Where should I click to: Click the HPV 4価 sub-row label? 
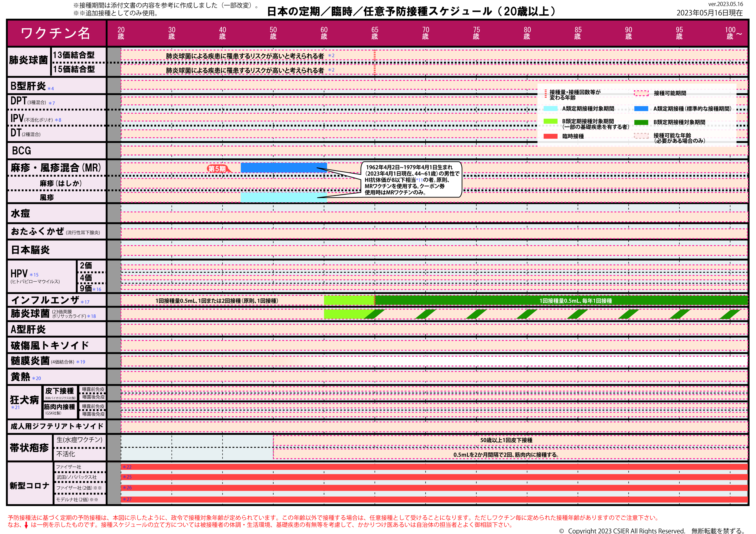86,278
